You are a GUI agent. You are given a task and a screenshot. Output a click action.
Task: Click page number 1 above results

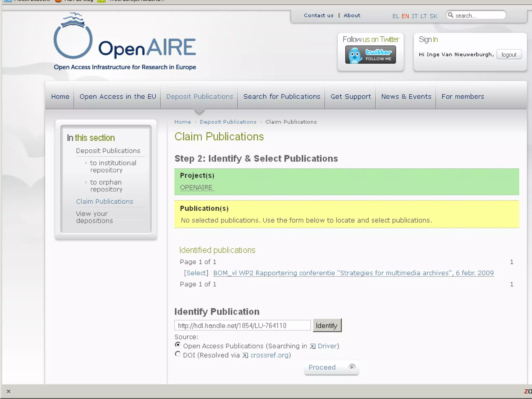tap(511, 262)
